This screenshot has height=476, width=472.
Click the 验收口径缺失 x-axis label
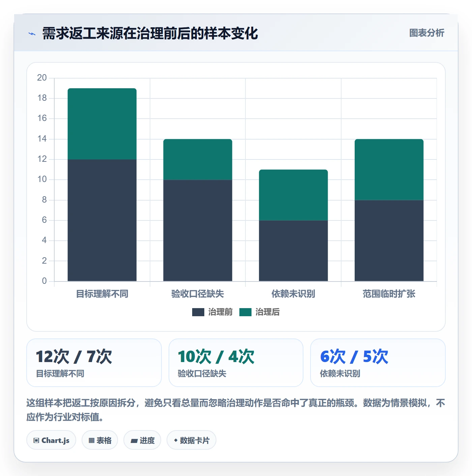pos(198,294)
